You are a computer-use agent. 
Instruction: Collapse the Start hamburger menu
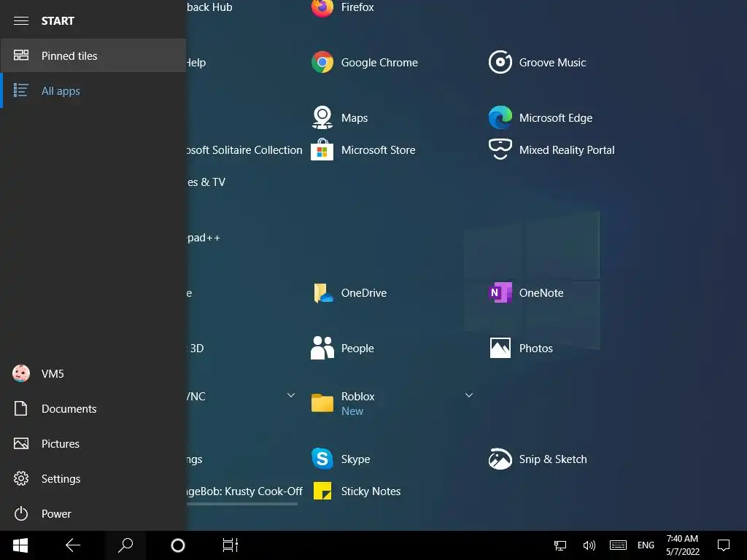point(21,21)
